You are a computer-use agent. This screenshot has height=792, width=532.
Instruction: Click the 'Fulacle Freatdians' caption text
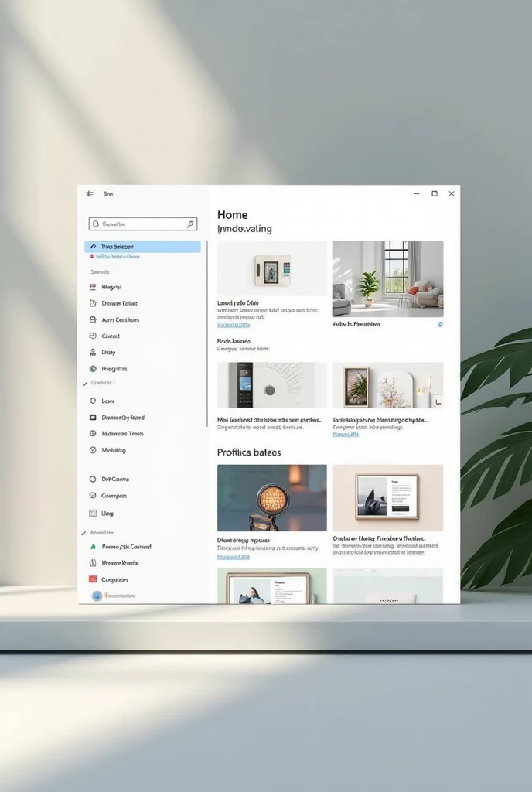pos(356,324)
